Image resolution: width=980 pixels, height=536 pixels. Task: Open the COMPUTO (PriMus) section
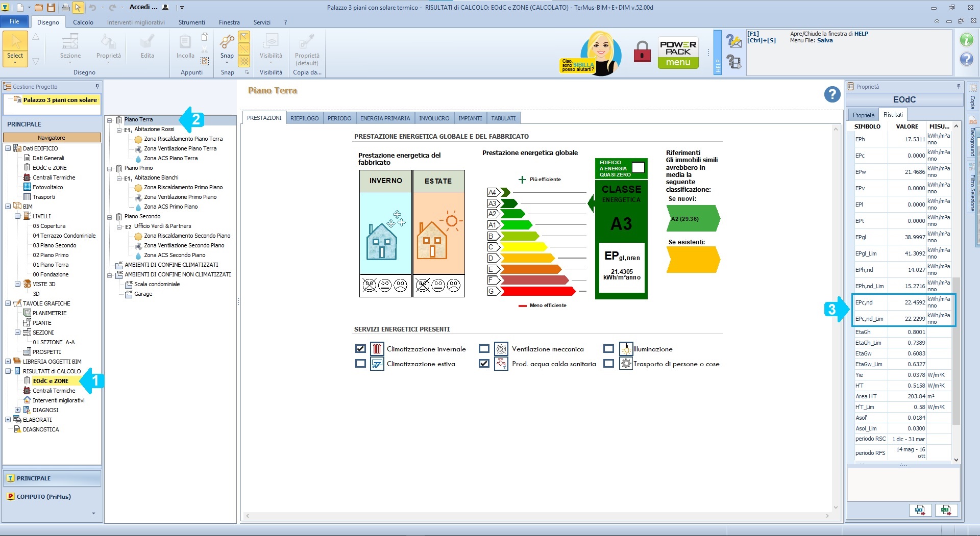[43, 497]
